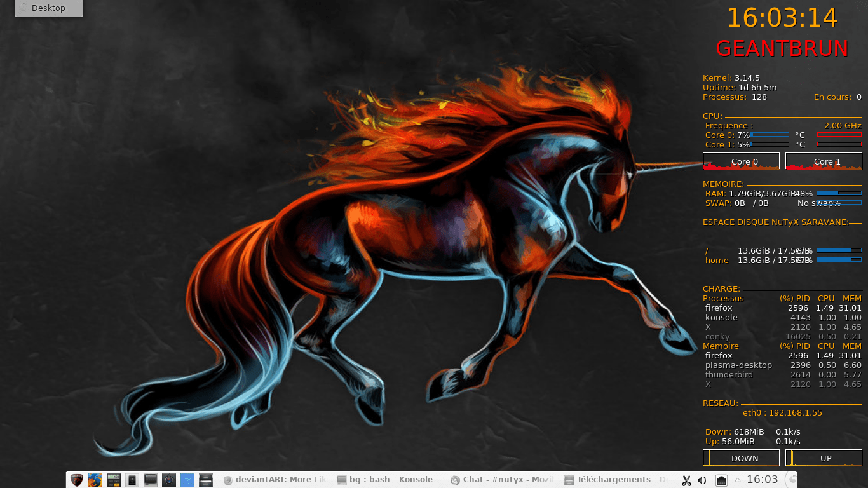The width and height of the screenshot is (868, 488).
Task: Click the 2.00 GHz frequency value
Action: click(x=843, y=125)
